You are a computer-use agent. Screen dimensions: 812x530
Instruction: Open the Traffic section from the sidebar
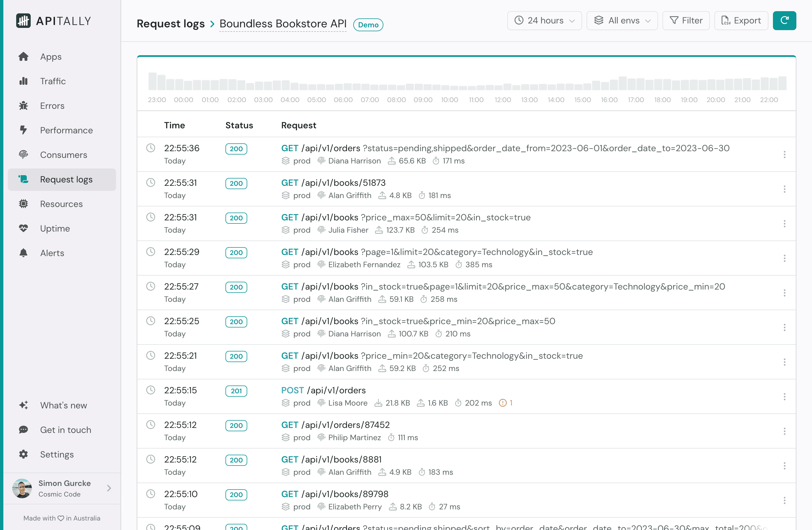(x=53, y=81)
